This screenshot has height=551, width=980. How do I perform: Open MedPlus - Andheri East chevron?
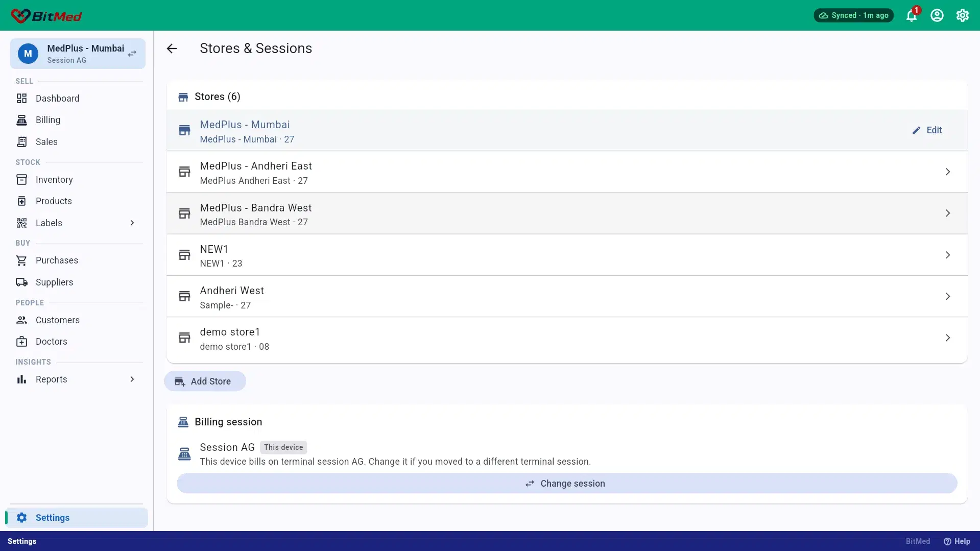(948, 172)
